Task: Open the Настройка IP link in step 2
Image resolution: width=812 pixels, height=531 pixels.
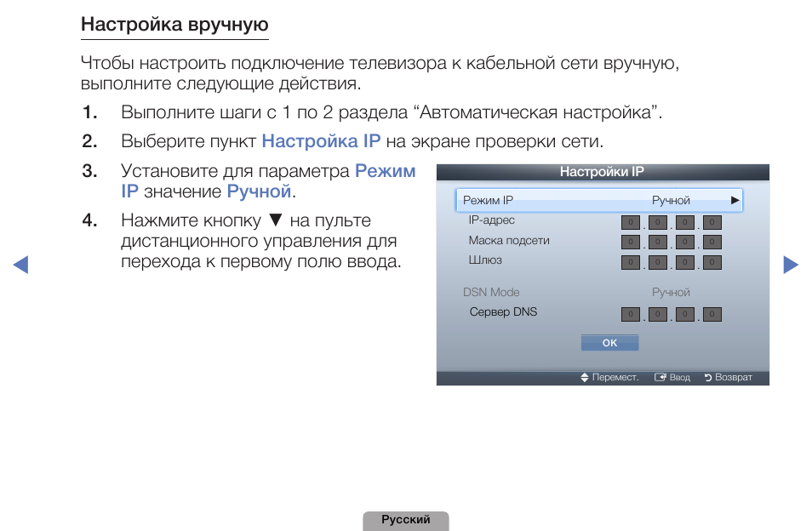Action: coord(321,141)
